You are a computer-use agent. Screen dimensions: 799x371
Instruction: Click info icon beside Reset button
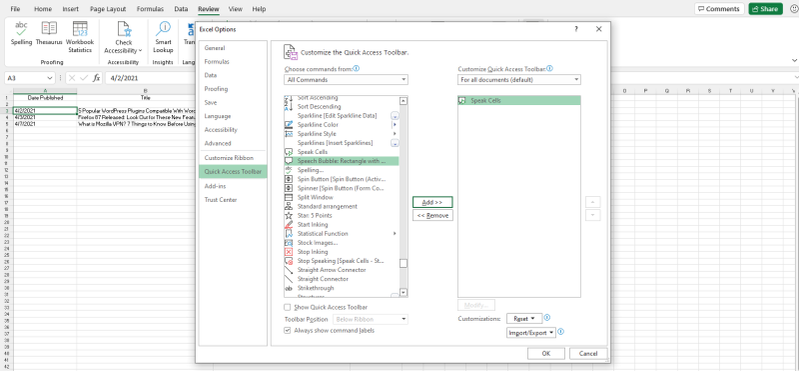click(x=547, y=317)
